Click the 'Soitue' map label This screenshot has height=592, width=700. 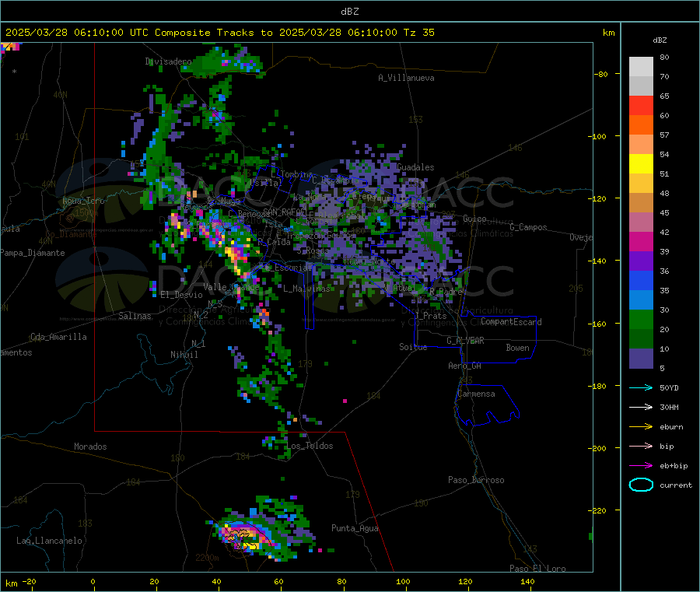point(413,347)
